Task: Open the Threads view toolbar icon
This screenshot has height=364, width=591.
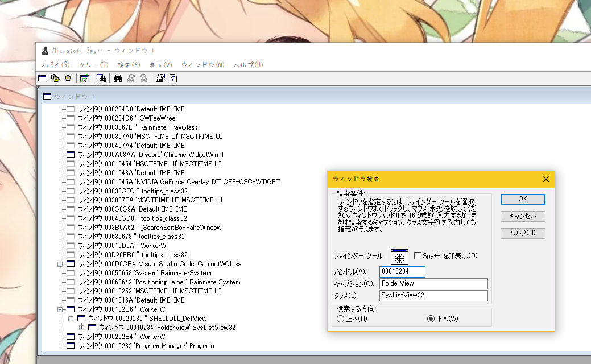Action: pyautogui.click(x=68, y=78)
